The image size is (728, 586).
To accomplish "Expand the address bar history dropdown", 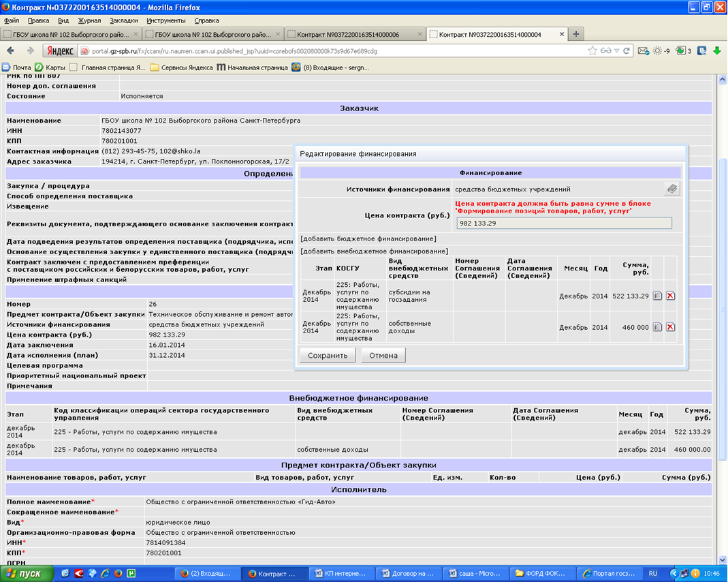I will point(616,50).
